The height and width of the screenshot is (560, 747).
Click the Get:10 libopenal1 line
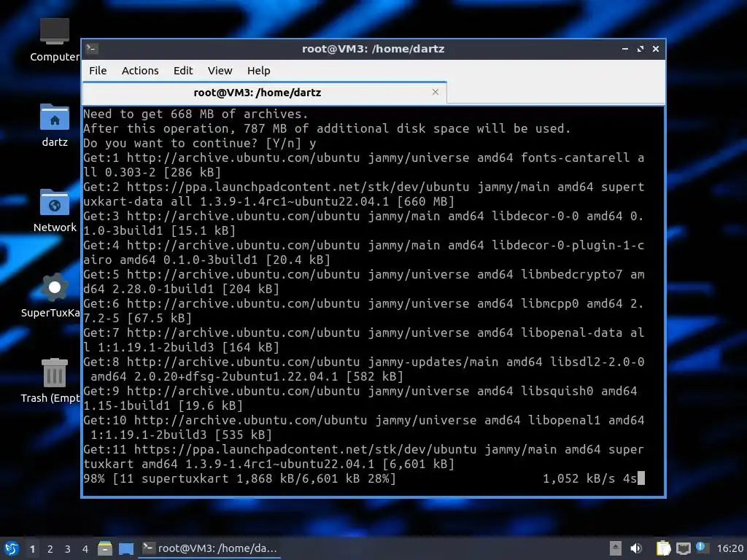(364, 427)
